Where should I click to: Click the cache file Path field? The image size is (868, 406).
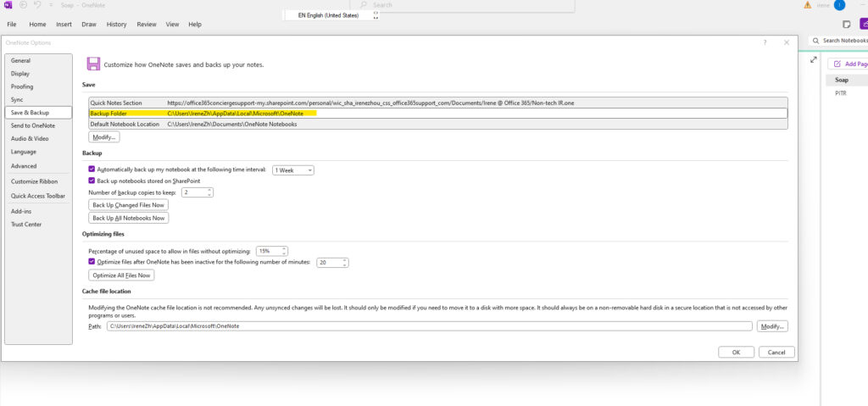pos(430,326)
